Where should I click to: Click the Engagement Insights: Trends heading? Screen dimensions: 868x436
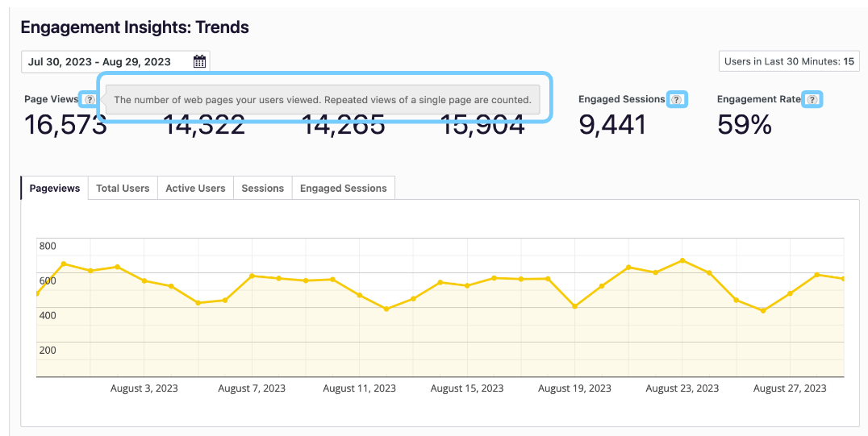[x=135, y=27]
